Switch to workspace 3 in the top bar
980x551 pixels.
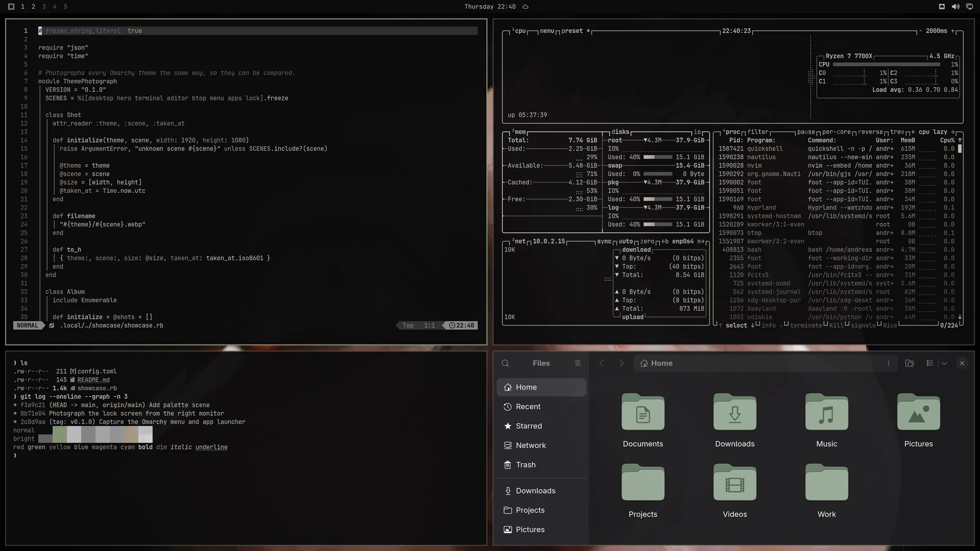pos(44,7)
